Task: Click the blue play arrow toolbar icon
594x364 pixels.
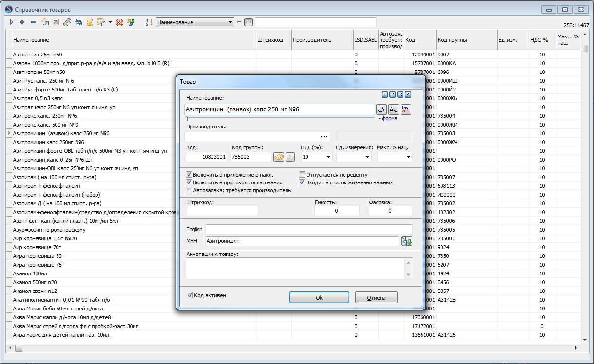Action: pyautogui.click(x=12, y=22)
